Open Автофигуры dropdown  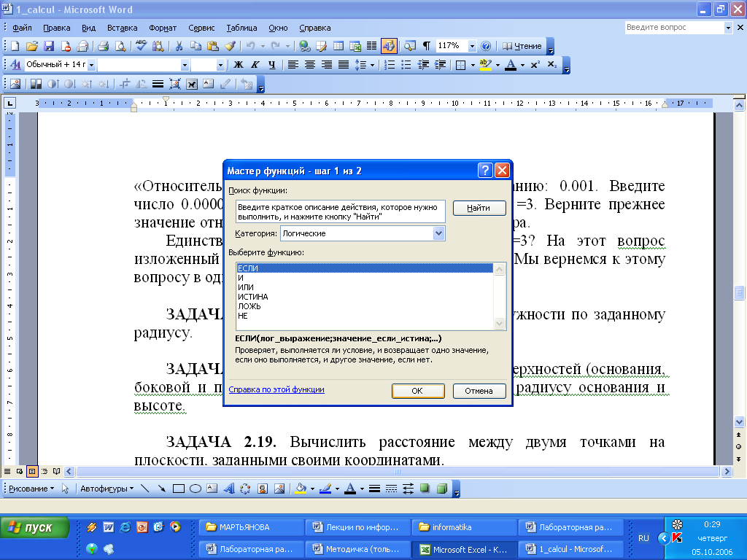point(107,489)
